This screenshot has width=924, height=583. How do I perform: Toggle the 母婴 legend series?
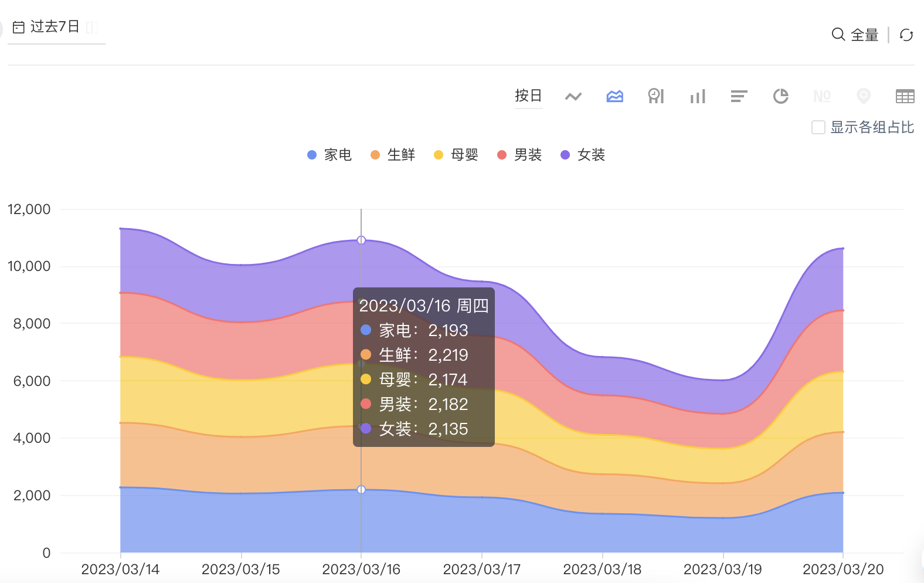pyautogui.click(x=456, y=155)
